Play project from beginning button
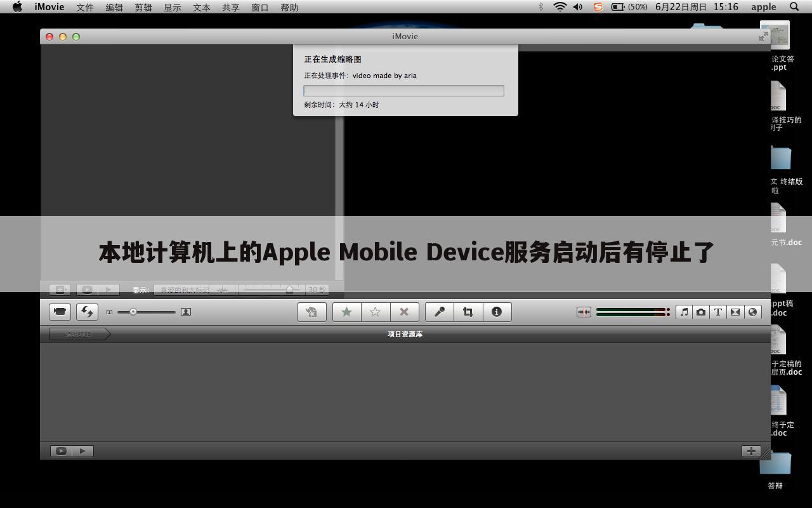The image size is (812, 508). (82, 451)
